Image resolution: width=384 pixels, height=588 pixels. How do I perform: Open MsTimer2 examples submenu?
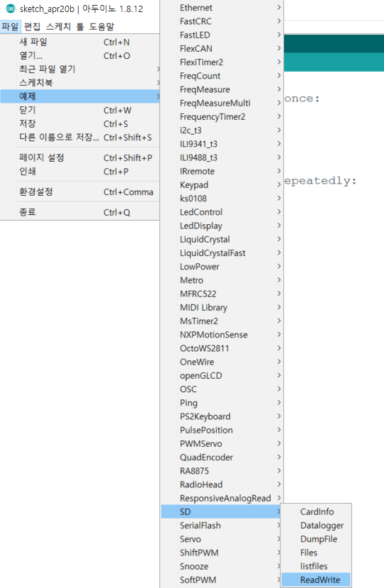222,321
